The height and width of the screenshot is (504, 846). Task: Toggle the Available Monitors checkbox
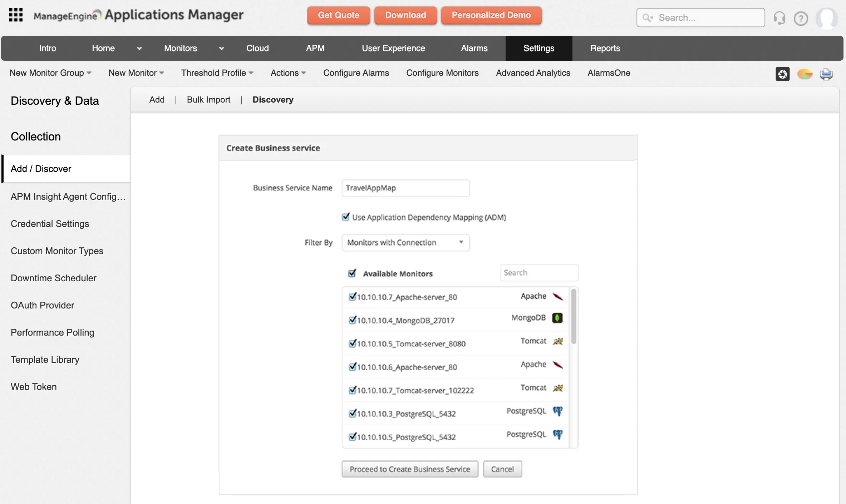coord(352,273)
